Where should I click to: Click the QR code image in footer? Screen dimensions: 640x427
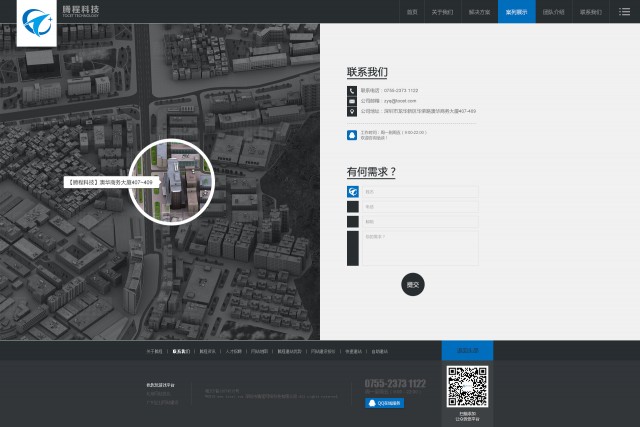pos(467,387)
